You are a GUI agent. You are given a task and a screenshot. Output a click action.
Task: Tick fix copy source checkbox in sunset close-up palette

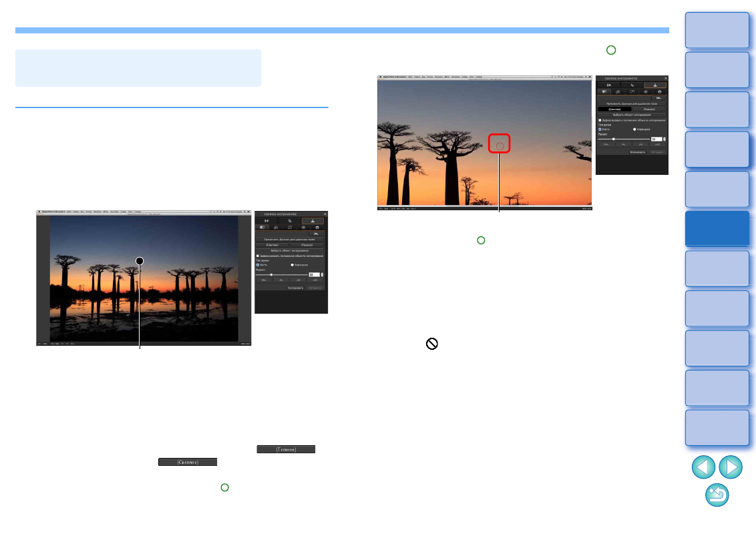pos(600,120)
